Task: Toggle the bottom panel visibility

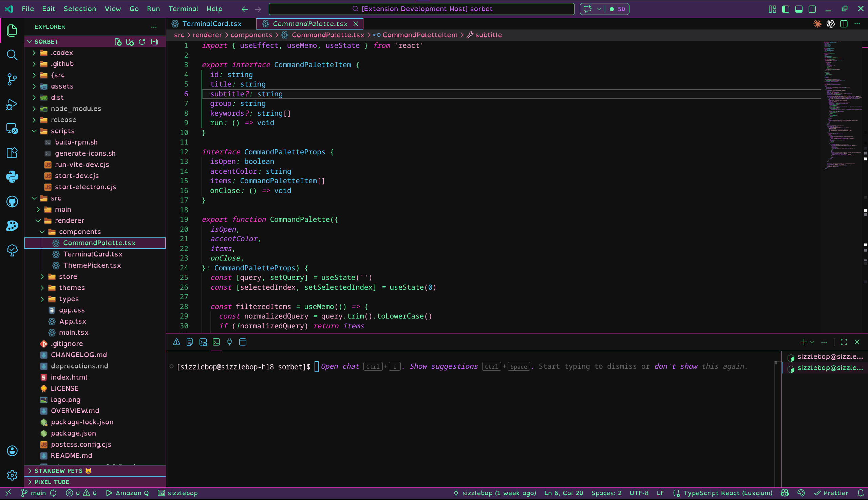Action: point(799,9)
